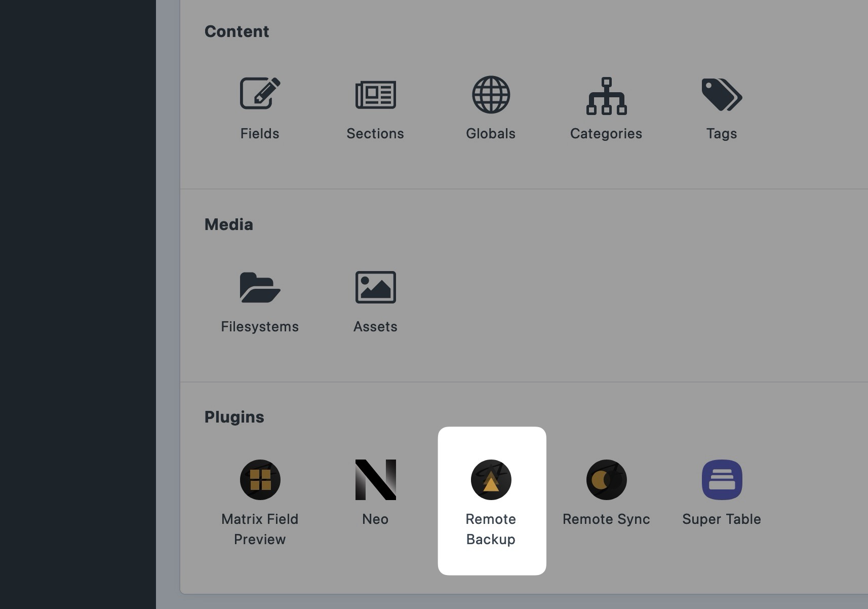Image resolution: width=868 pixels, height=609 pixels.
Task: Click the "Categories" text label
Action: (x=606, y=134)
